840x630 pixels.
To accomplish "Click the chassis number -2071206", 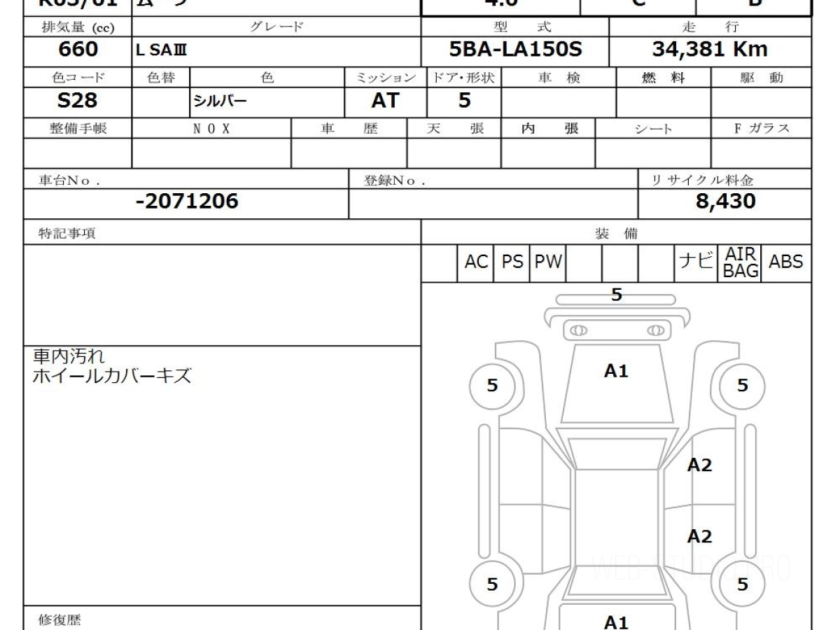I will click(x=186, y=202).
